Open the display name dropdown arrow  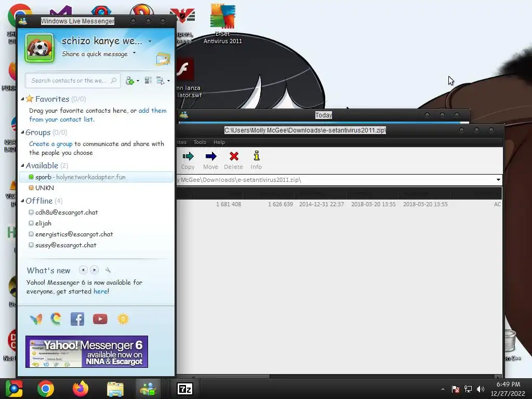150,42
